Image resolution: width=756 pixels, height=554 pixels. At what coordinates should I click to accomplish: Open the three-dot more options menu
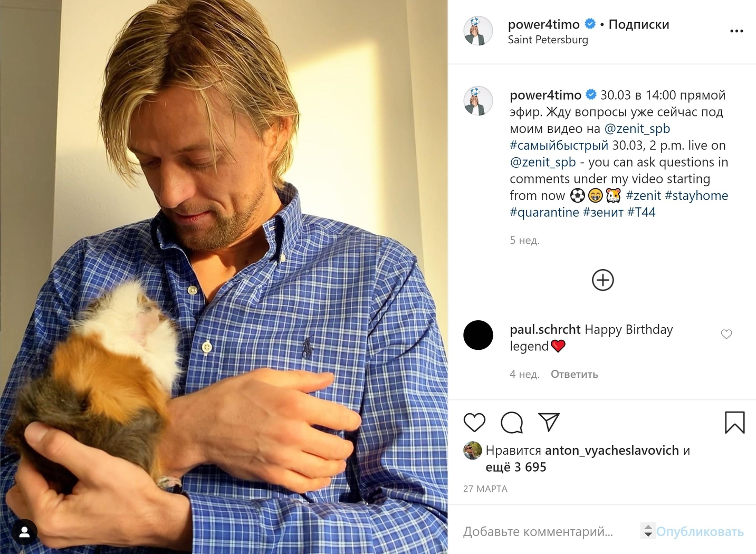(736, 31)
